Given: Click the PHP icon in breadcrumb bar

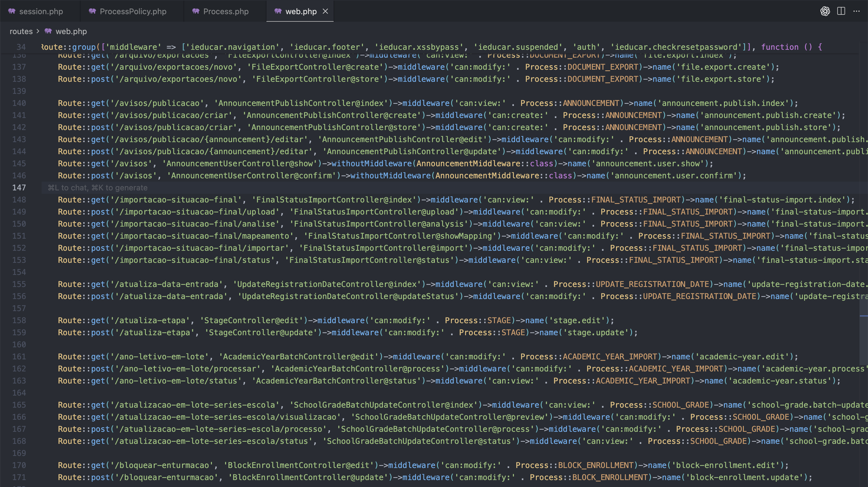Looking at the screenshot, I should coord(48,31).
